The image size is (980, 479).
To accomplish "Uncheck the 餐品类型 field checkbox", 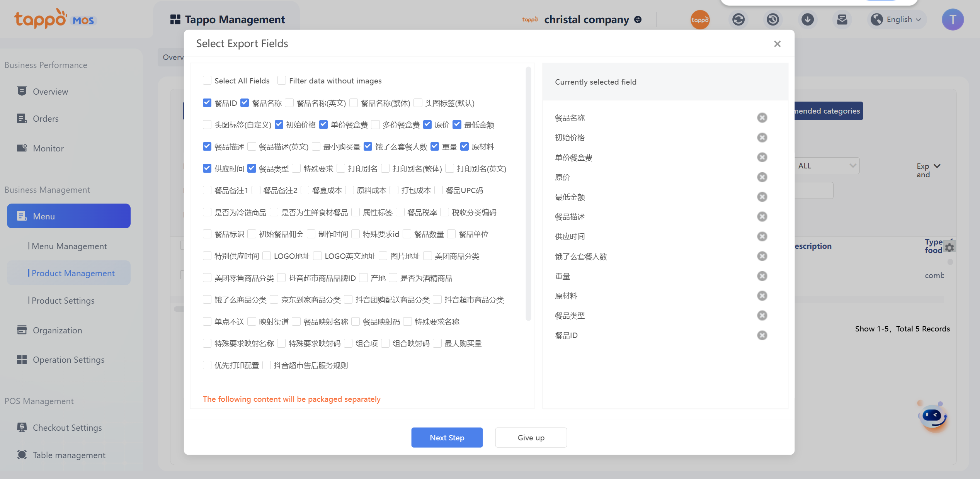I will (x=252, y=168).
